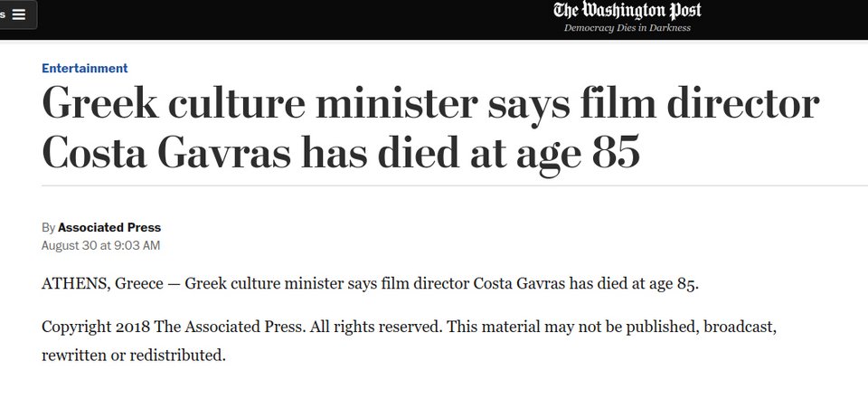Click the Democracy Dies in Darkness tagline
The width and height of the screenshot is (868, 399).
pyautogui.click(x=627, y=28)
